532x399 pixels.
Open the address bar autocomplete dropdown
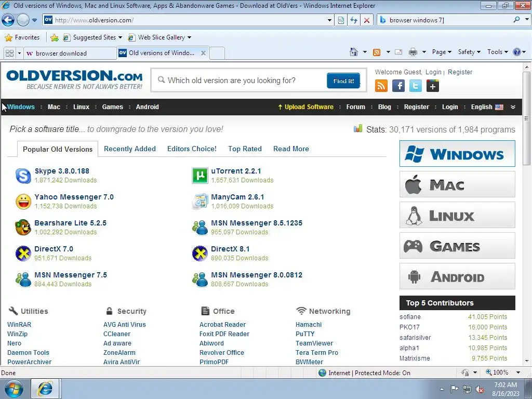click(x=329, y=20)
